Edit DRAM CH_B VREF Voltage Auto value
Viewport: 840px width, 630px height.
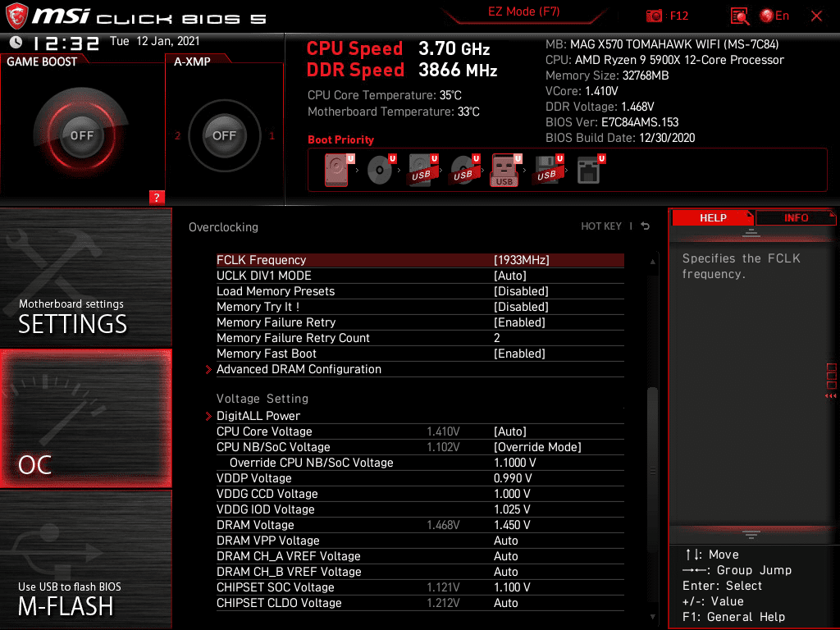(420, 572)
